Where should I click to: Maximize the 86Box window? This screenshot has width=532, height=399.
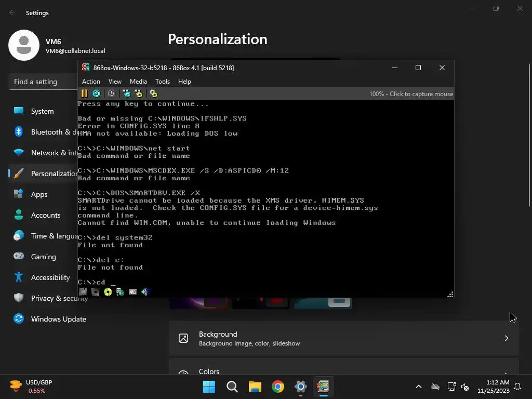(418, 68)
